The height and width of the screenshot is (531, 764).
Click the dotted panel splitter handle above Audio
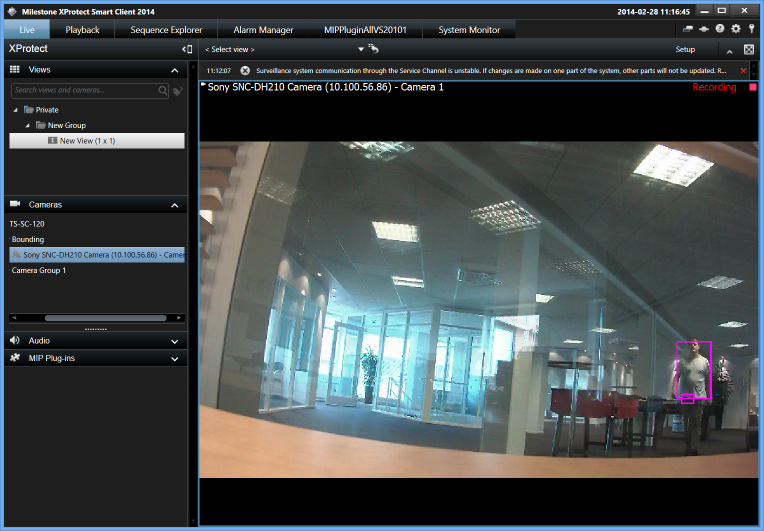[x=96, y=329]
